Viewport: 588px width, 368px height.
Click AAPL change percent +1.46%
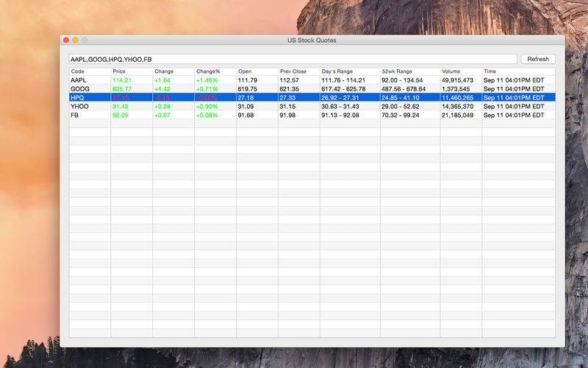tap(207, 80)
